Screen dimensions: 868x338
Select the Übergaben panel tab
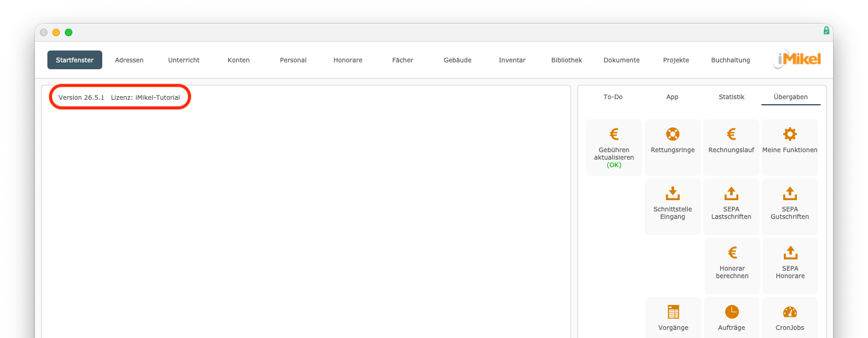(x=791, y=97)
